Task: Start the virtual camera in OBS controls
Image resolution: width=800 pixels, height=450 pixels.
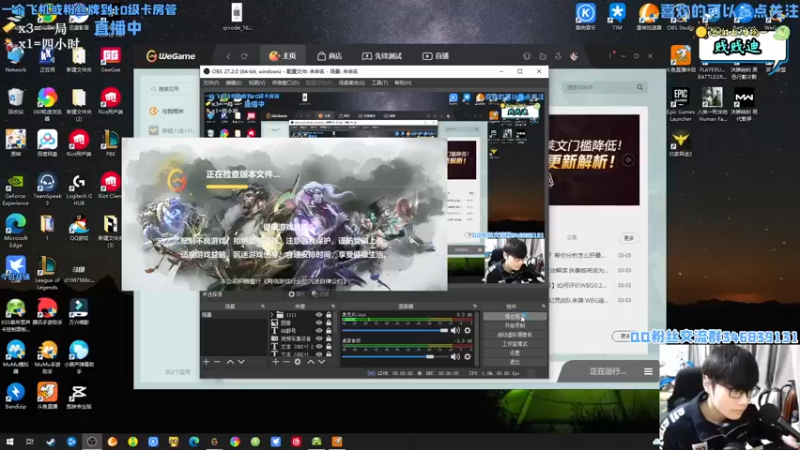Action: click(514, 335)
